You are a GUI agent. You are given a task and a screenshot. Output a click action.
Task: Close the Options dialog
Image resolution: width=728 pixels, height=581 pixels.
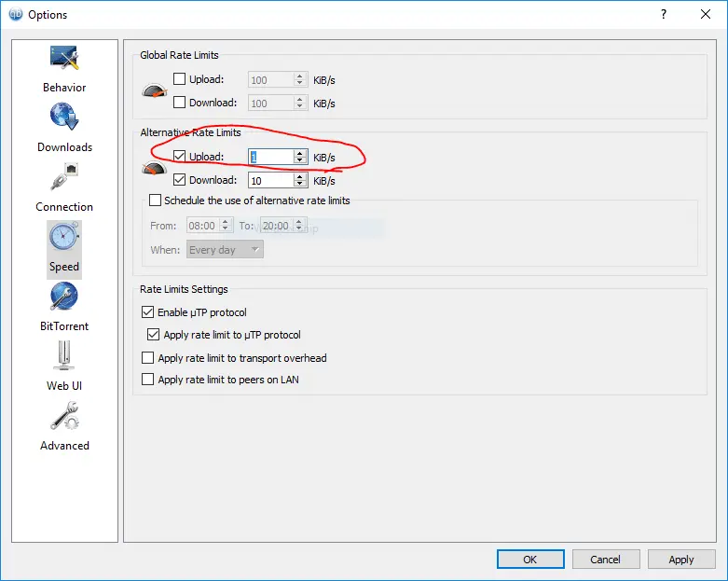[706, 14]
